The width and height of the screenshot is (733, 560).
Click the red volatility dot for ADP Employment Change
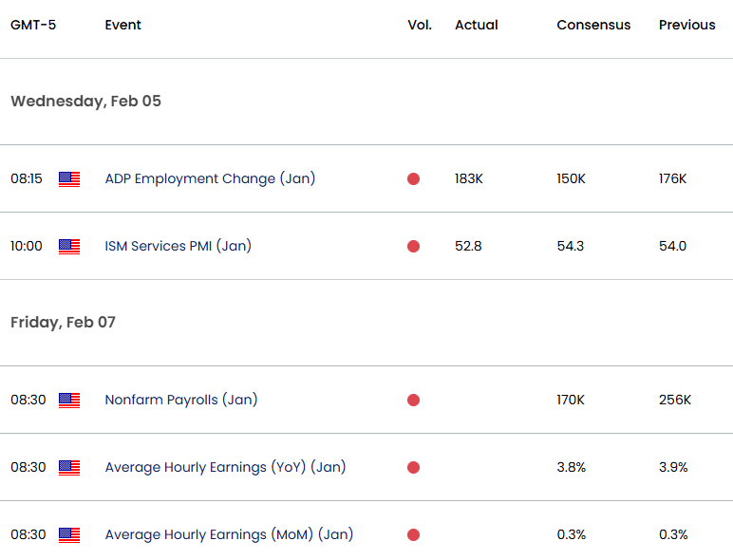tap(413, 179)
